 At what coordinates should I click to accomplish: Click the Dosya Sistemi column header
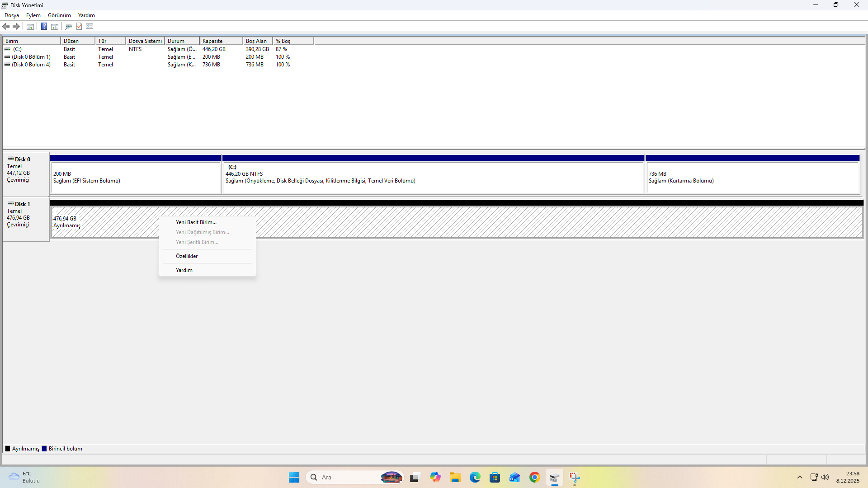[145, 41]
